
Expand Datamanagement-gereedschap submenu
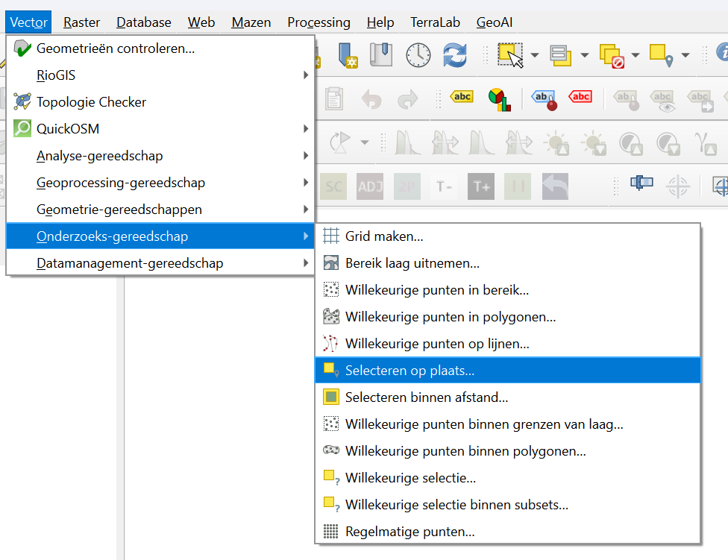(160, 263)
